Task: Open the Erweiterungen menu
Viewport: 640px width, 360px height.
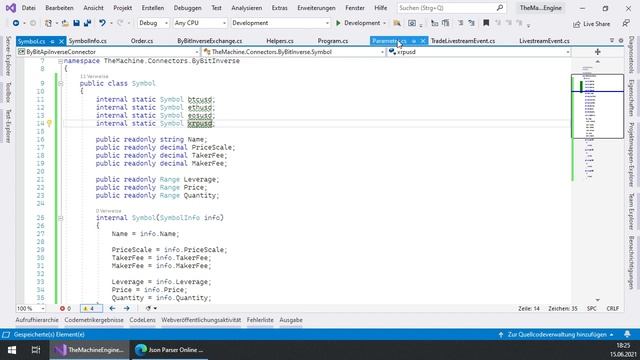Action: pos(316,8)
